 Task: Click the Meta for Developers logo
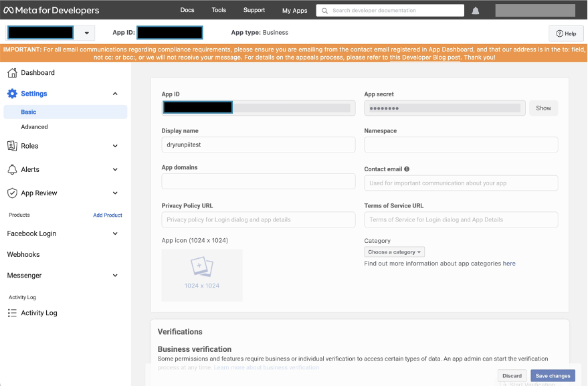click(x=52, y=10)
